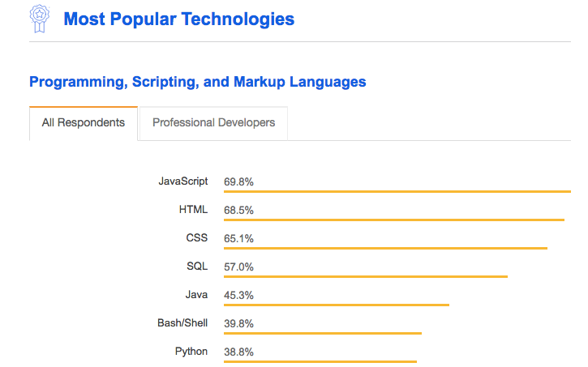
Task: Click the Python 38.8% bar
Action: click(320, 361)
